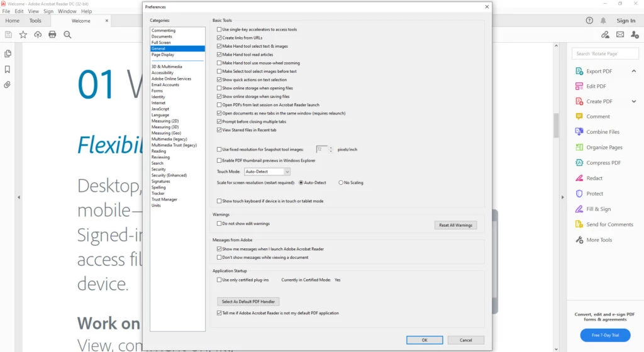The width and height of the screenshot is (644, 352).
Task: Click the notifications bell icon
Action: tap(604, 21)
